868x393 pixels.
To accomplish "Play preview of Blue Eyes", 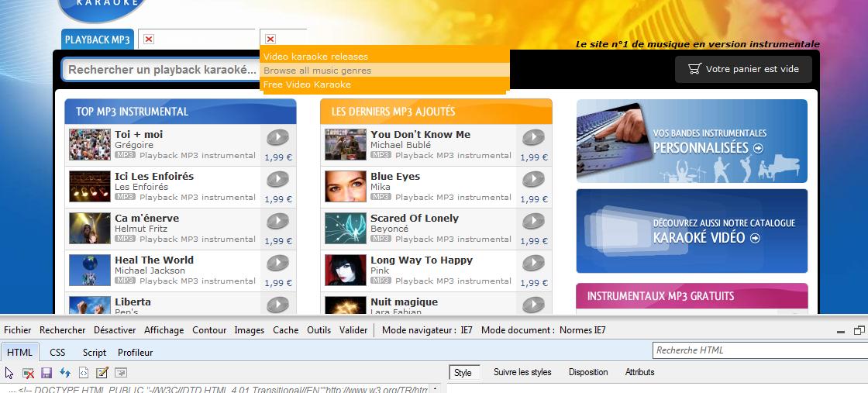I will (x=534, y=179).
